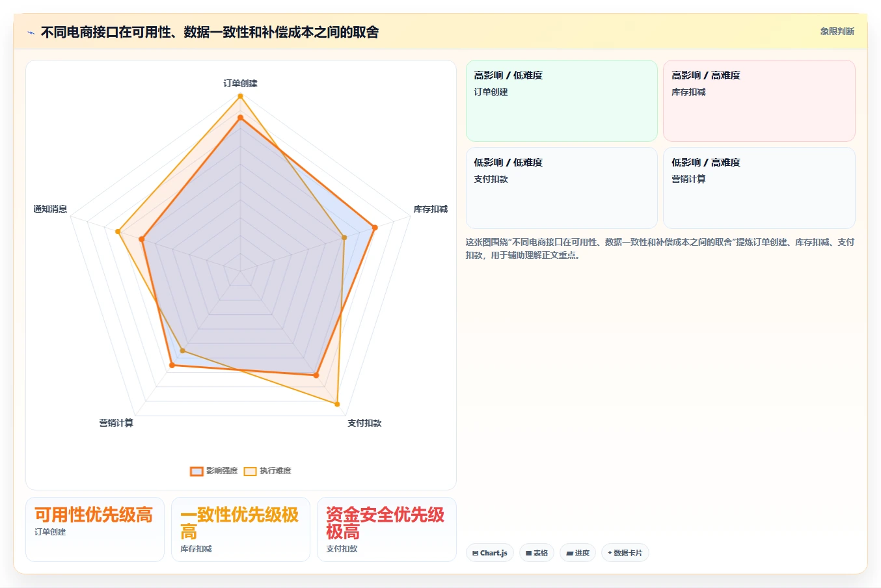
Task: Click 订单创建 caption under 可用性优先级高
Action: coord(50,532)
